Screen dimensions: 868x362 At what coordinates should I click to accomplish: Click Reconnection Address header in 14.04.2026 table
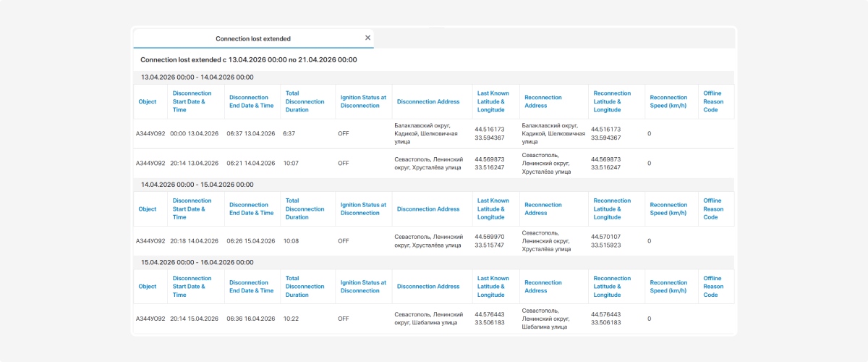click(x=543, y=209)
